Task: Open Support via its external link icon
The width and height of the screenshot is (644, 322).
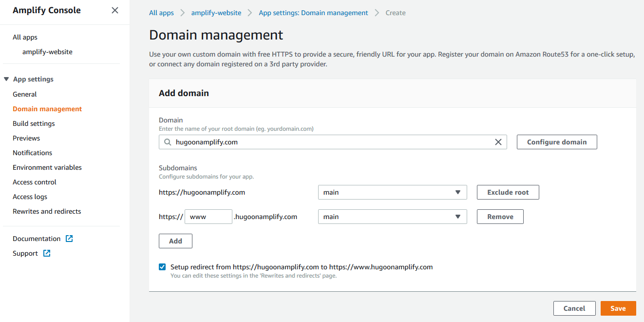Action: pos(46,253)
